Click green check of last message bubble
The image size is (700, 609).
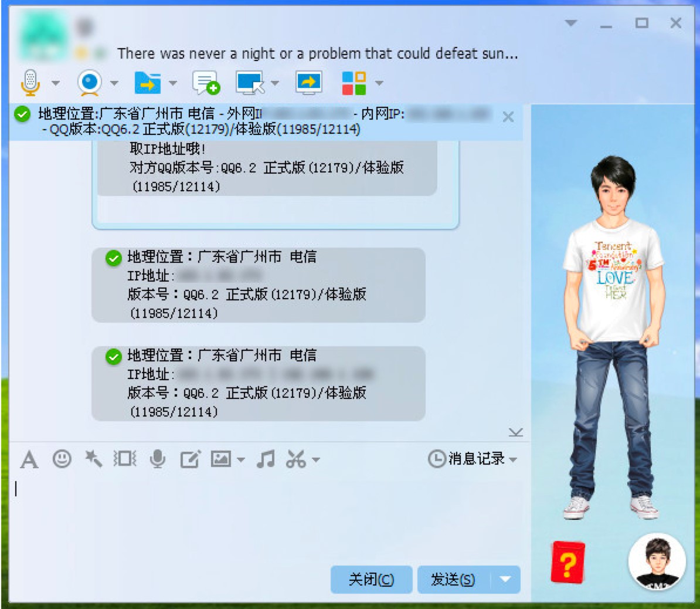pyautogui.click(x=113, y=357)
